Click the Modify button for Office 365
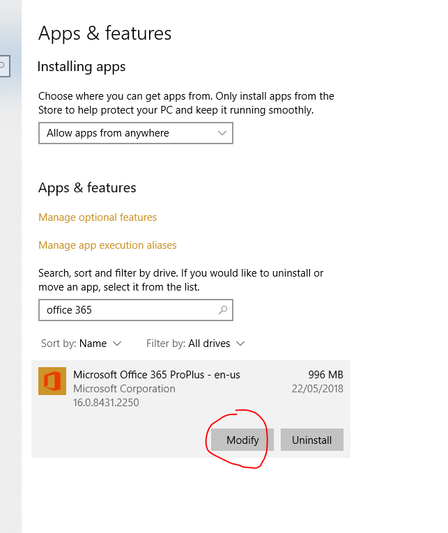The image size is (448, 533). coord(242,440)
